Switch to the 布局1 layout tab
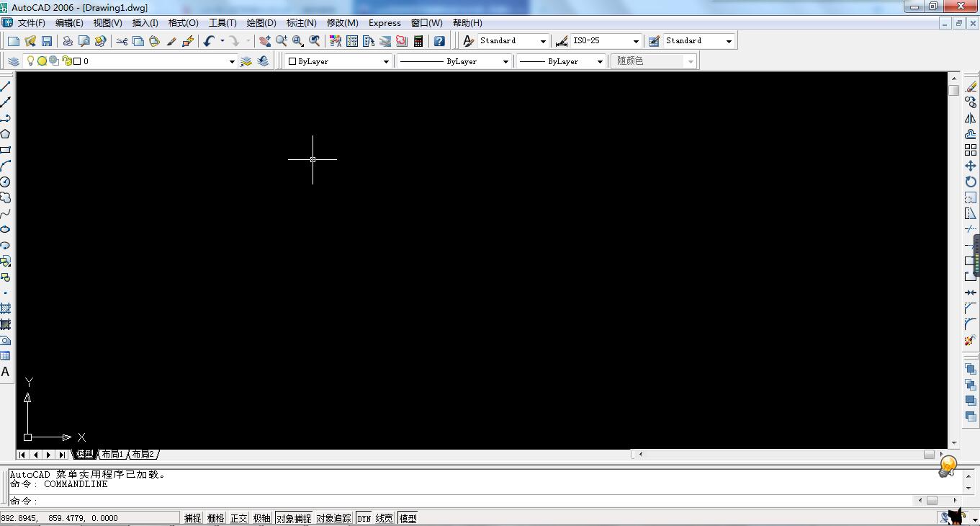This screenshot has width=980, height=526. tap(112, 454)
